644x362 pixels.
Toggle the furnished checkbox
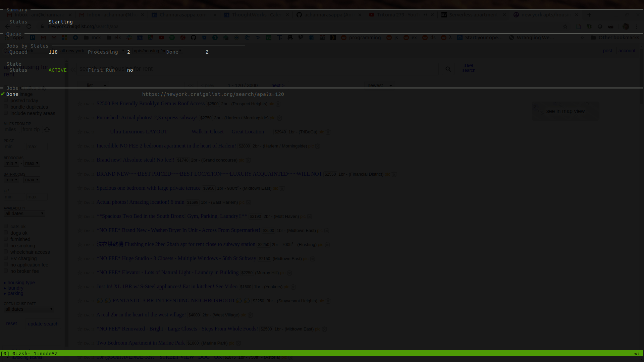click(6, 239)
